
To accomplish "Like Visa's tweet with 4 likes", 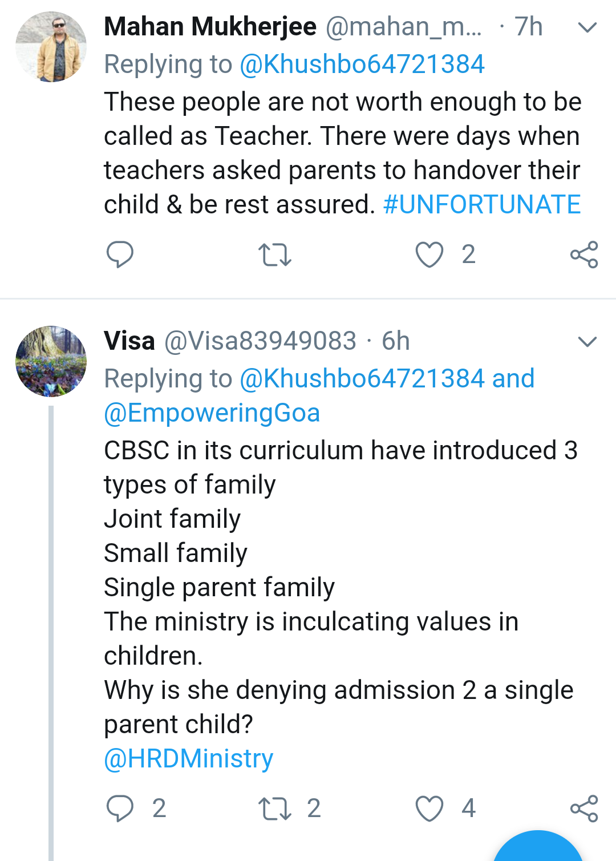I will pos(429,809).
